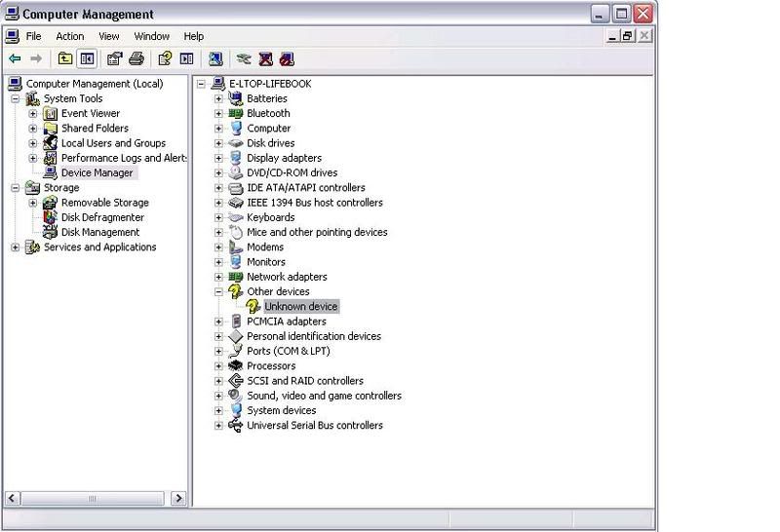Viewport: 780px width, 532px height.
Task: Toggle the Show/Hide Console Tree icon
Action: click(x=87, y=58)
